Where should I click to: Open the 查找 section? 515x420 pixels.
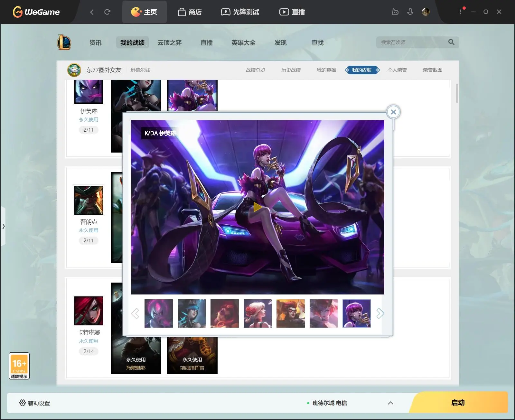(x=317, y=42)
